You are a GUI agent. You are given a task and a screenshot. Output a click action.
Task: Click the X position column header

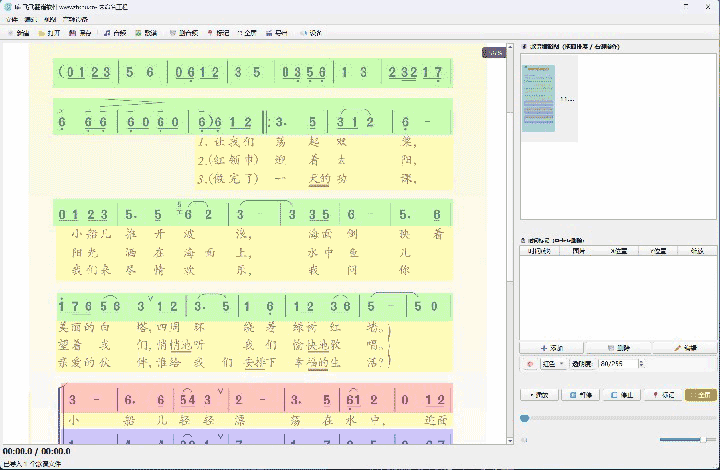coord(618,251)
